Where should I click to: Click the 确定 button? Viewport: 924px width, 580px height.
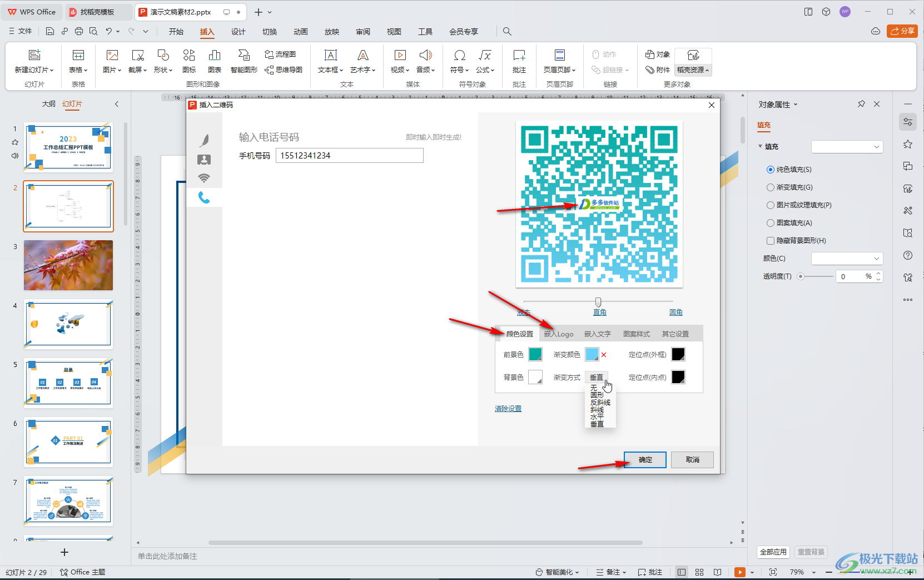click(645, 460)
